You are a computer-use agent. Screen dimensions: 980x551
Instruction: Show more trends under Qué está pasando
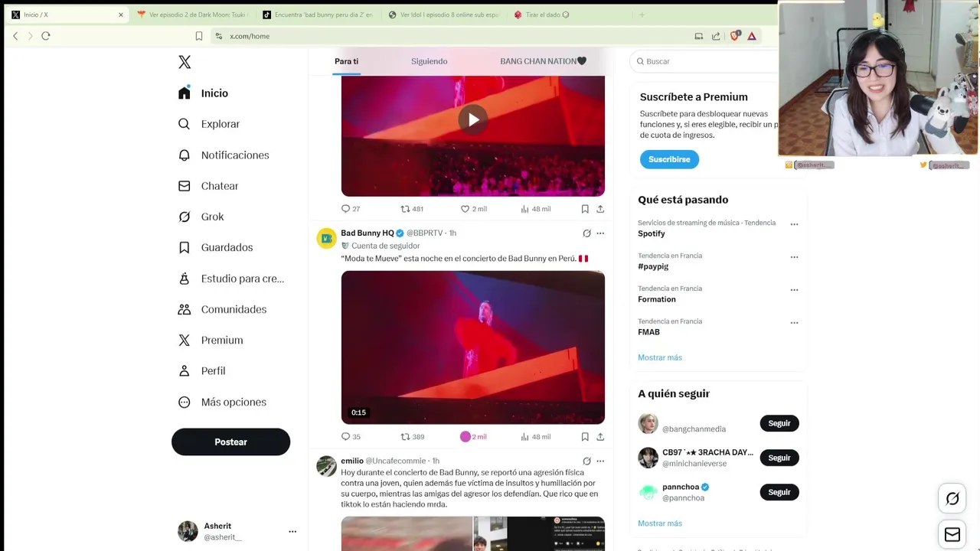[660, 357]
